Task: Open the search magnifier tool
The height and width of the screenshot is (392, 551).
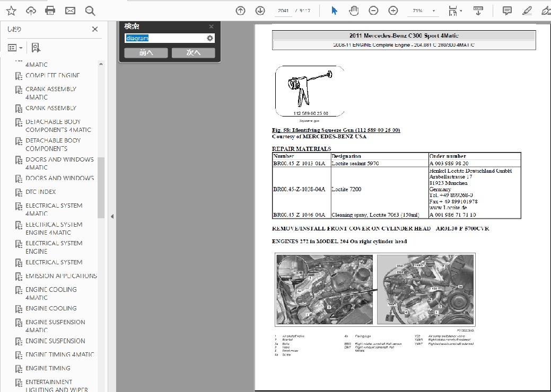Action: (x=90, y=11)
